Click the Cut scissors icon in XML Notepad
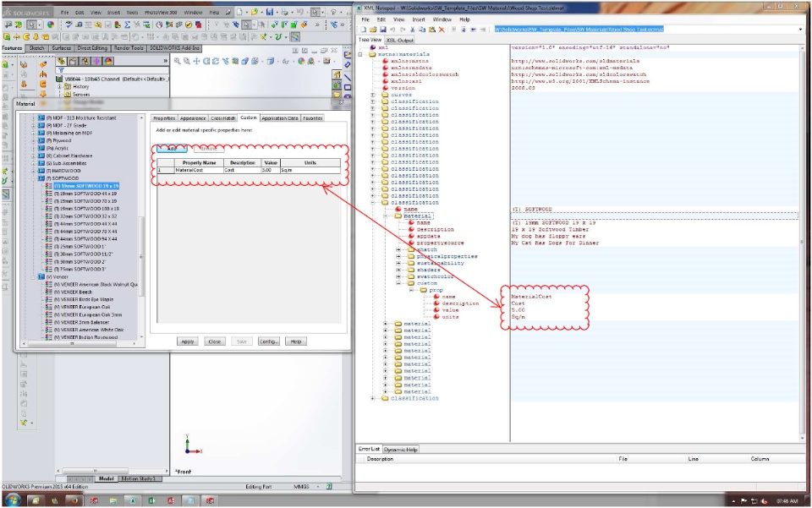The width and height of the screenshot is (812, 508). 413,30
